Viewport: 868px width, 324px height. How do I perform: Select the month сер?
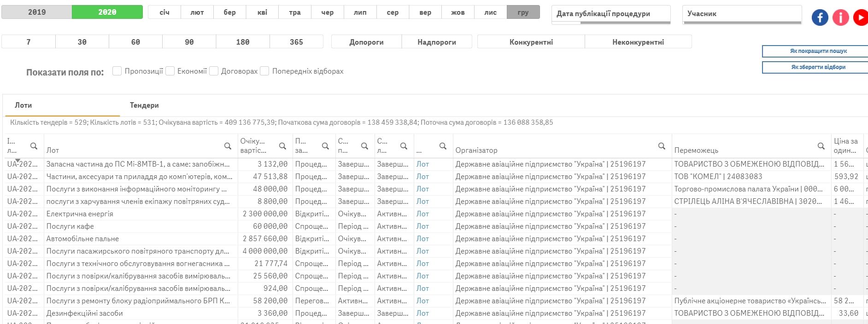click(x=393, y=12)
